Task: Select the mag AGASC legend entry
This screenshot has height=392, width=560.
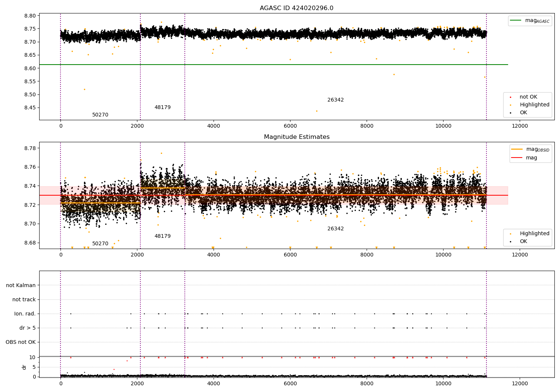Action: click(530, 21)
